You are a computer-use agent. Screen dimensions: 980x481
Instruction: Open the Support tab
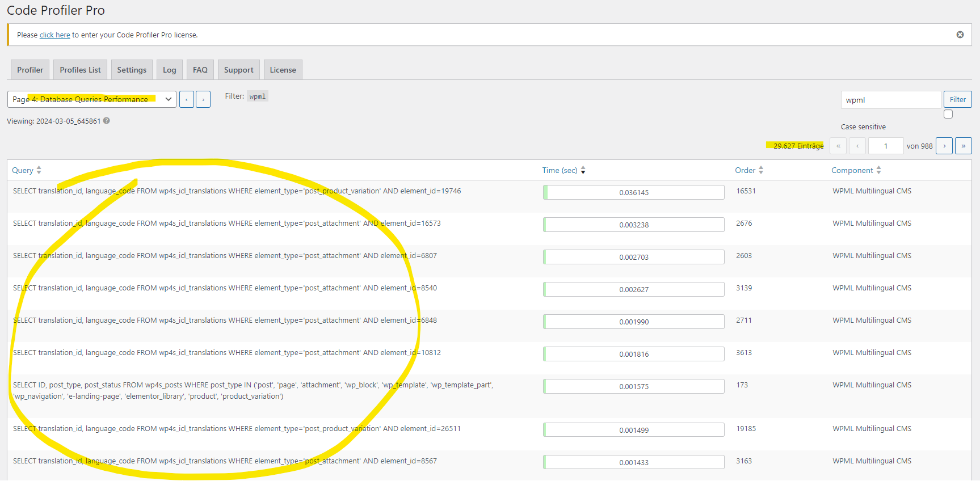tap(239, 70)
